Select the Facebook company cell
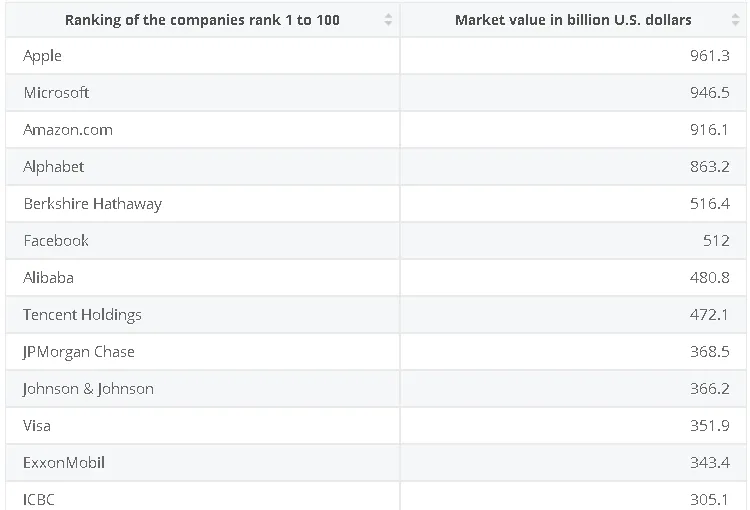Viewport: 750px width, 510px height. (57, 241)
